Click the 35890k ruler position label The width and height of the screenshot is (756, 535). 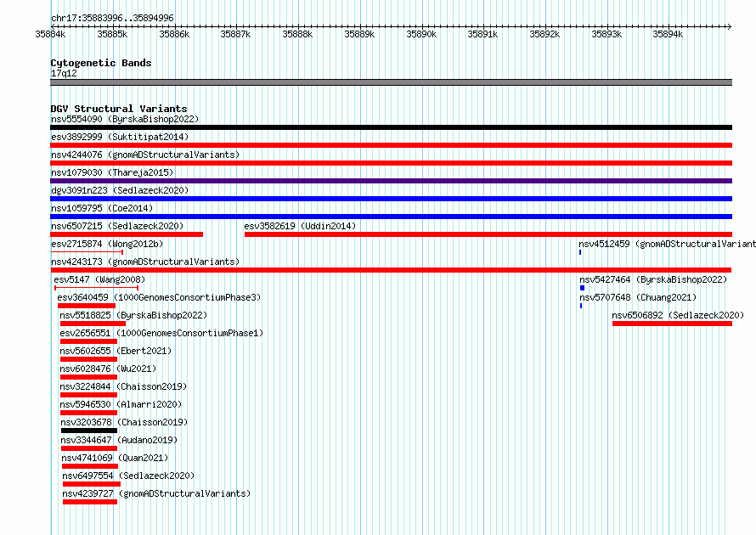pos(421,34)
